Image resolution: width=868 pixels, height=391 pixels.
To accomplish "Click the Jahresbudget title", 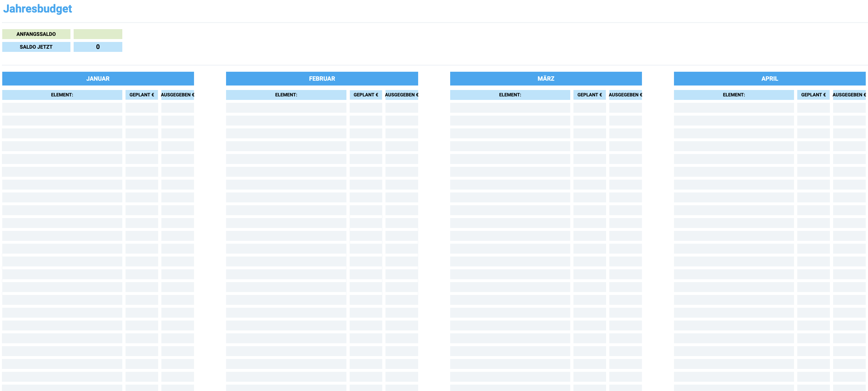I will 37,8.
